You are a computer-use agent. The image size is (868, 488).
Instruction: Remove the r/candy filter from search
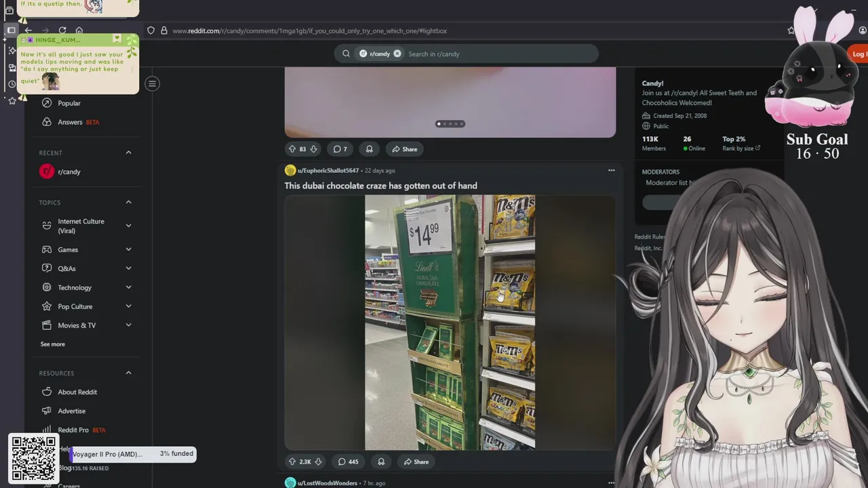tap(397, 54)
